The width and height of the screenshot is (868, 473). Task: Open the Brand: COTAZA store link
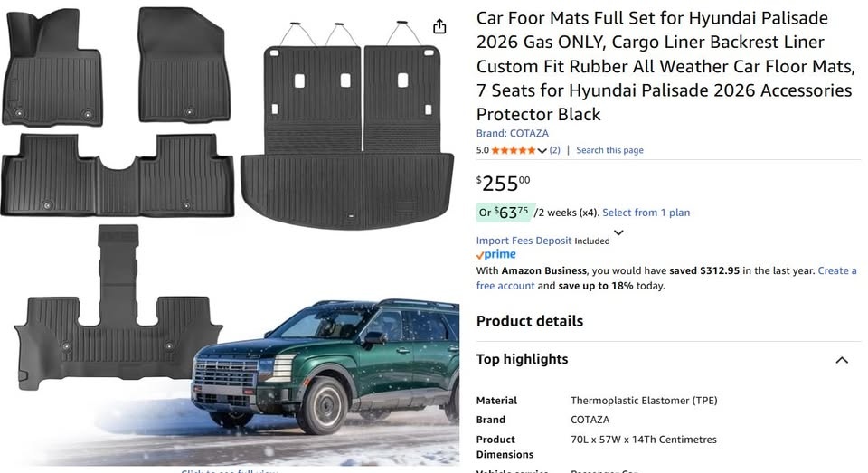click(x=512, y=133)
